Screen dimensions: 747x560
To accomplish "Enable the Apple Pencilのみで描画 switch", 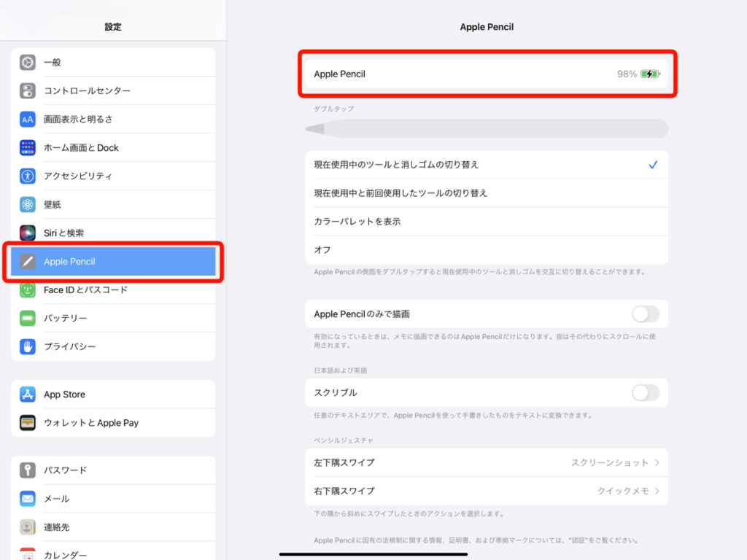I will coord(645,314).
